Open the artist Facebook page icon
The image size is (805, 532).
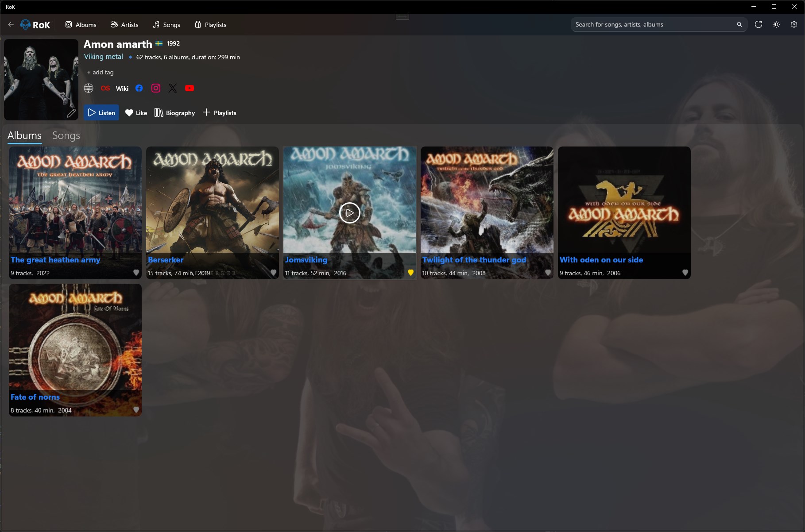[139, 88]
